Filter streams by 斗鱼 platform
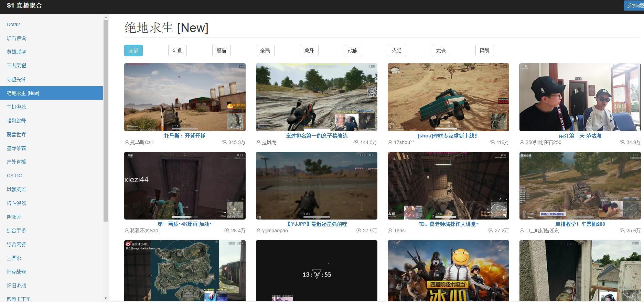Viewport: 644px width, 302px height. tap(177, 51)
